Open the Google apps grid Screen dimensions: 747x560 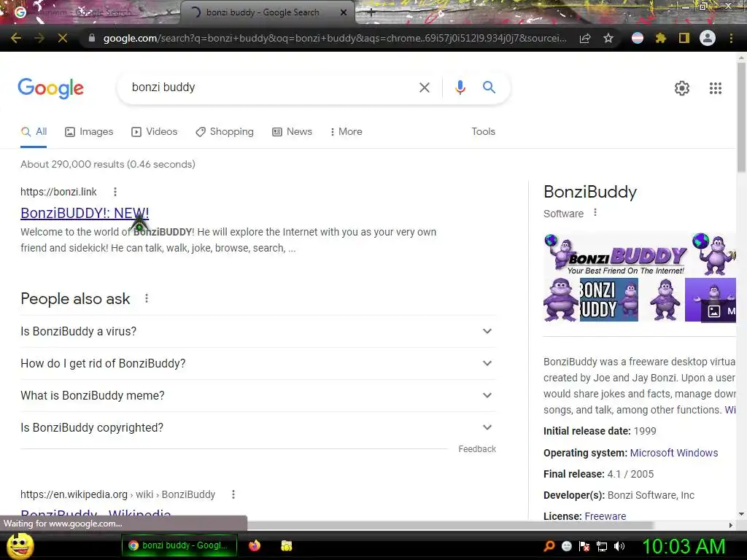click(716, 88)
